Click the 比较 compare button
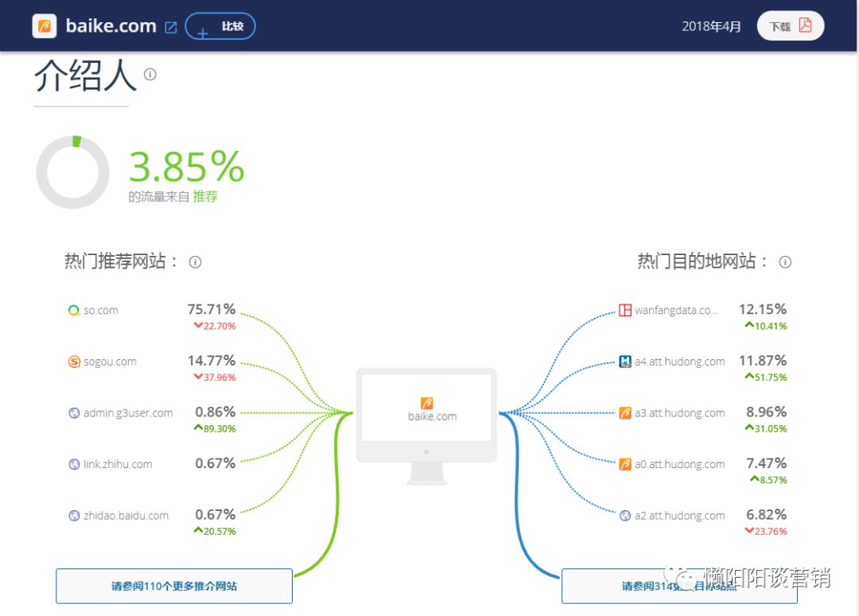The image size is (859, 616). coord(220,26)
